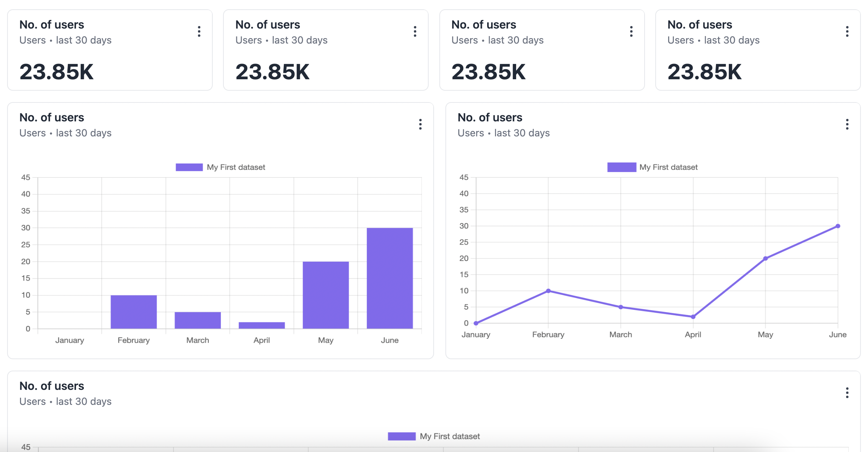This screenshot has width=868, height=452.
Task: Open options menu on bar chart card
Action: coord(420,124)
